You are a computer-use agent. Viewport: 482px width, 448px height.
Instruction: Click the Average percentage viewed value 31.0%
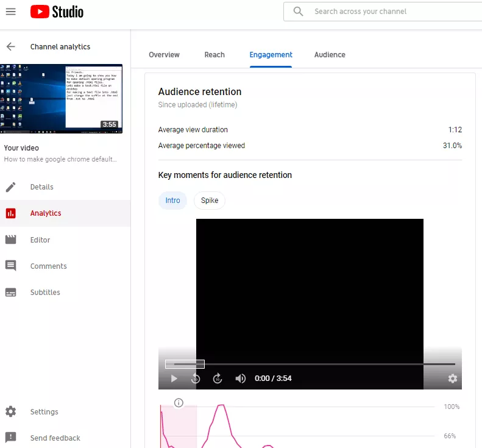(x=452, y=146)
